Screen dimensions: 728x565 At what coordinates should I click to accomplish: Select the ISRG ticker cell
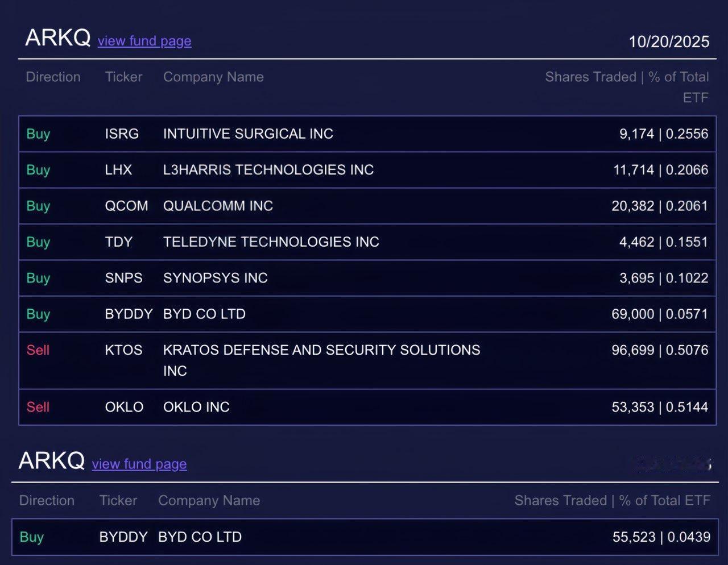coord(122,134)
